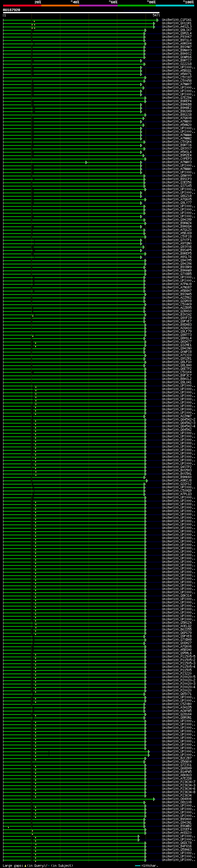Image resolution: width=197 pixels, height=868 pixels.
Task: Open hit UniRef100_A4S2L3
Action: click(x=177, y=26)
